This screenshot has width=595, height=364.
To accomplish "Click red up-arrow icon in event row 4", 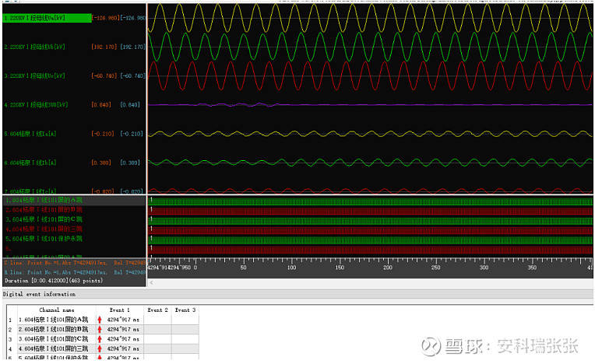I will tap(100, 349).
